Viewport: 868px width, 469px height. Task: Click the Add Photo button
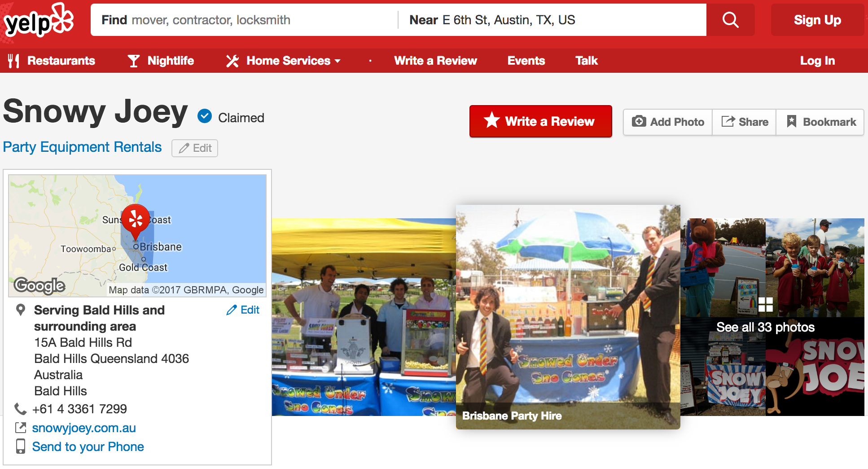668,122
